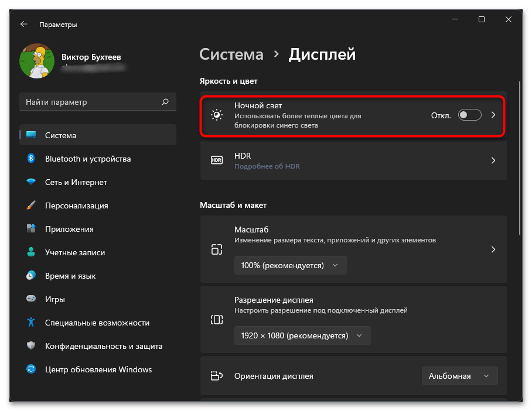This screenshot has height=411, width=532.
Task: Click the privacy shield icon
Action: point(31,345)
